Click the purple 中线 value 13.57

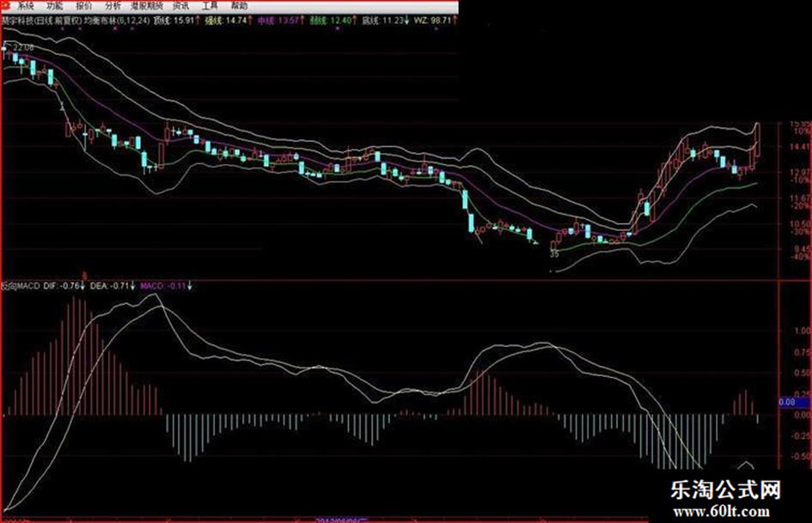pos(289,21)
